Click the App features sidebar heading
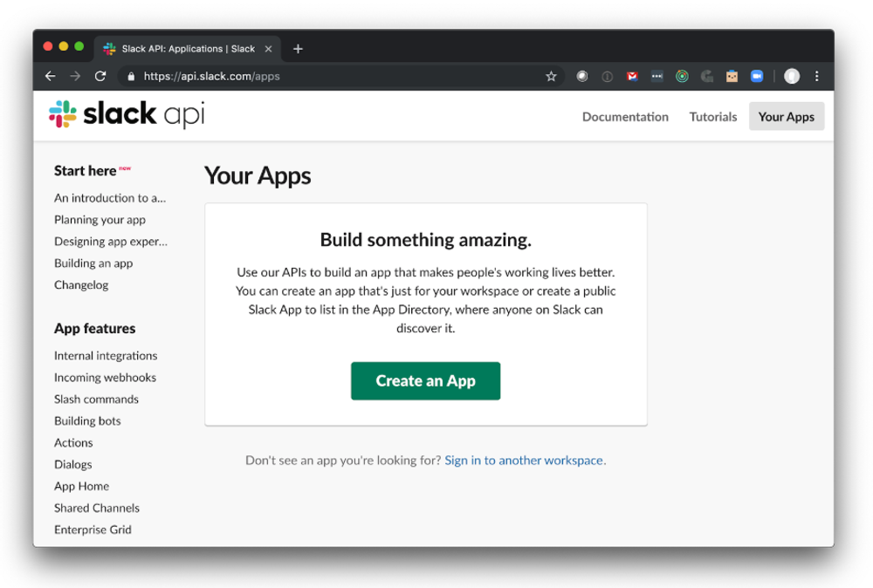Image resolution: width=873 pixels, height=588 pixels. pos(94,328)
